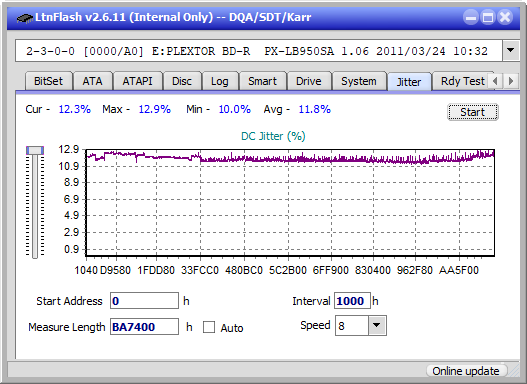Image resolution: width=527 pixels, height=384 pixels.
Task: Click the y-axis label 12.9
Action: coord(69,149)
